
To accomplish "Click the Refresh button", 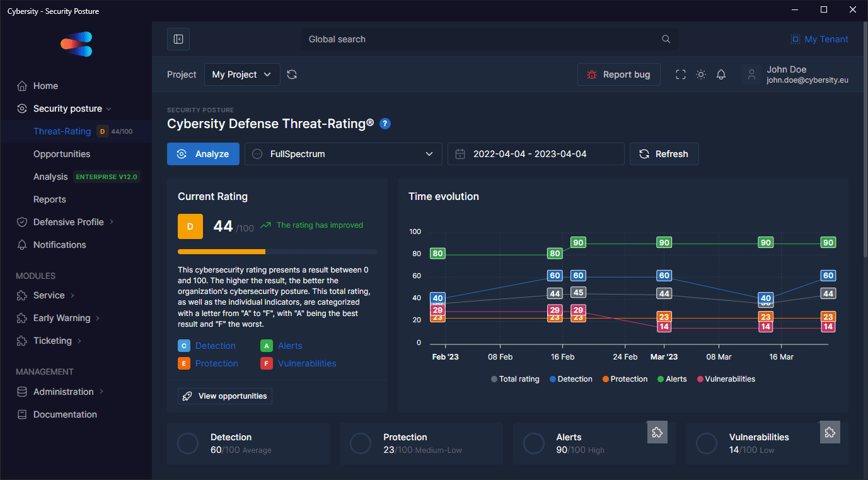I will pos(664,154).
